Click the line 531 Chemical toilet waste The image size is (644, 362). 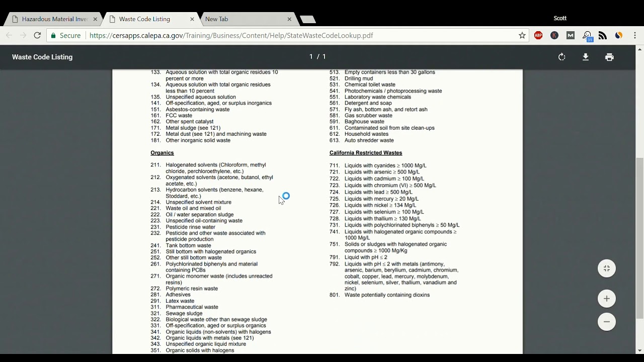pyautogui.click(x=362, y=84)
